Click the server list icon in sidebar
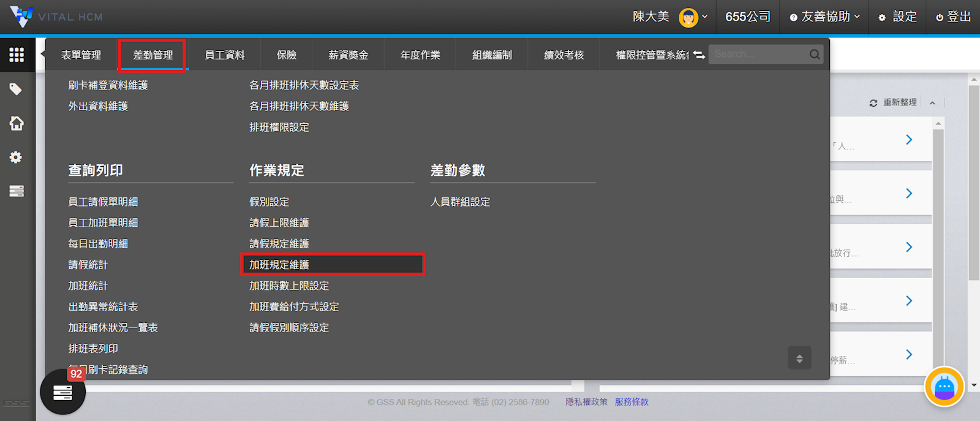 tap(17, 191)
